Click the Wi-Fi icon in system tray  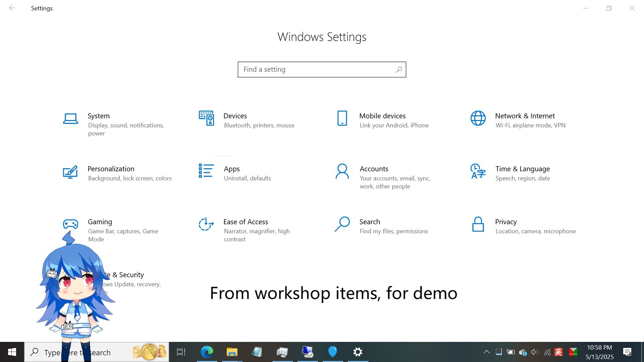coord(547,352)
